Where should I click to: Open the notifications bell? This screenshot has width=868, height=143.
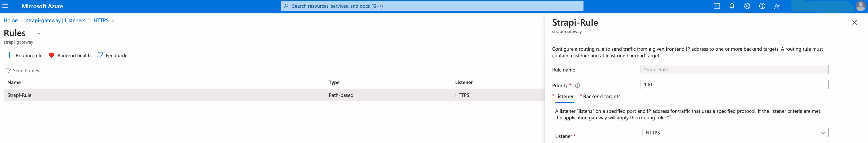[x=732, y=6]
